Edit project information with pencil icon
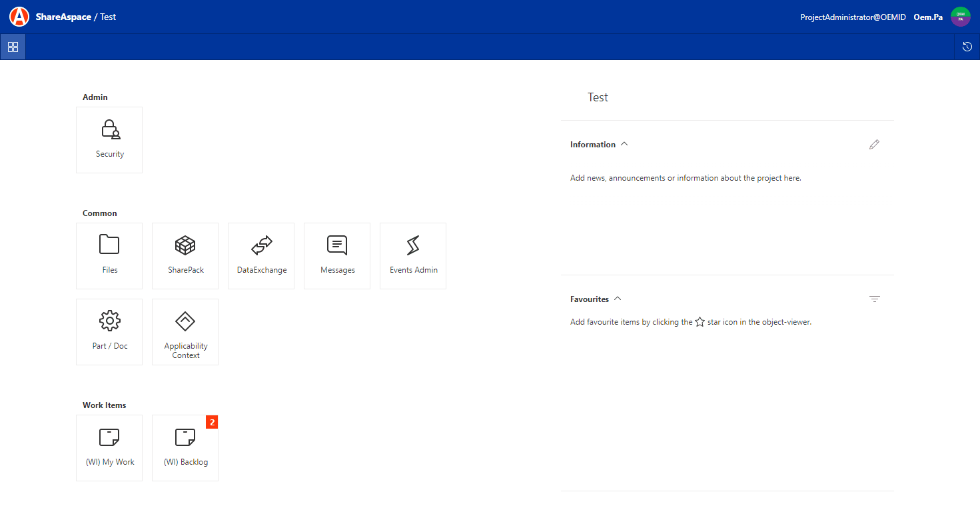 [874, 144]
